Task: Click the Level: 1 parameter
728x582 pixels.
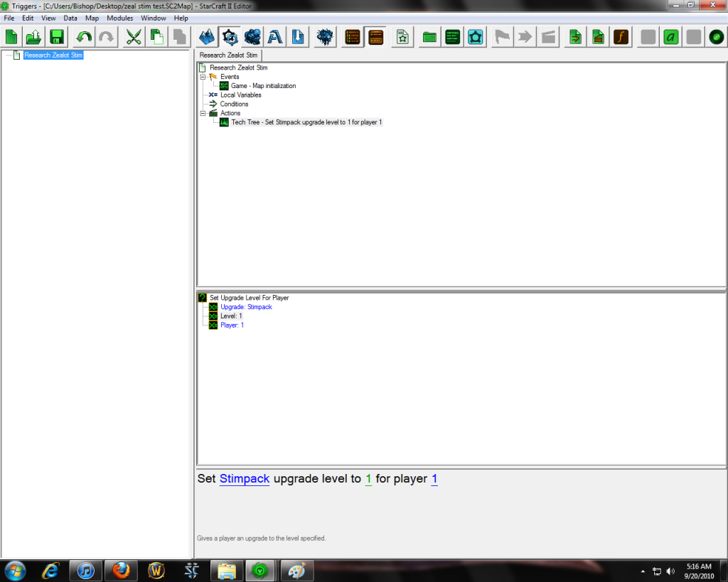Action: click(x=231, y=316)
